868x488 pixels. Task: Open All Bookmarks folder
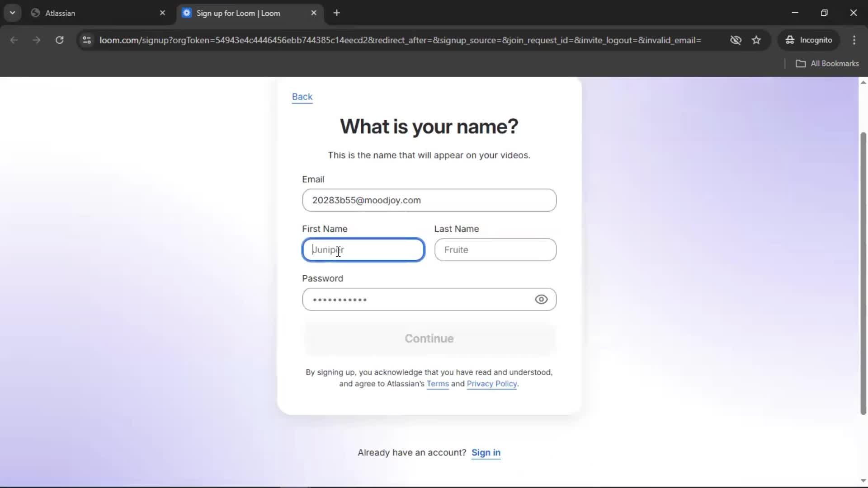pyautogui.click(x=827, y=64)
